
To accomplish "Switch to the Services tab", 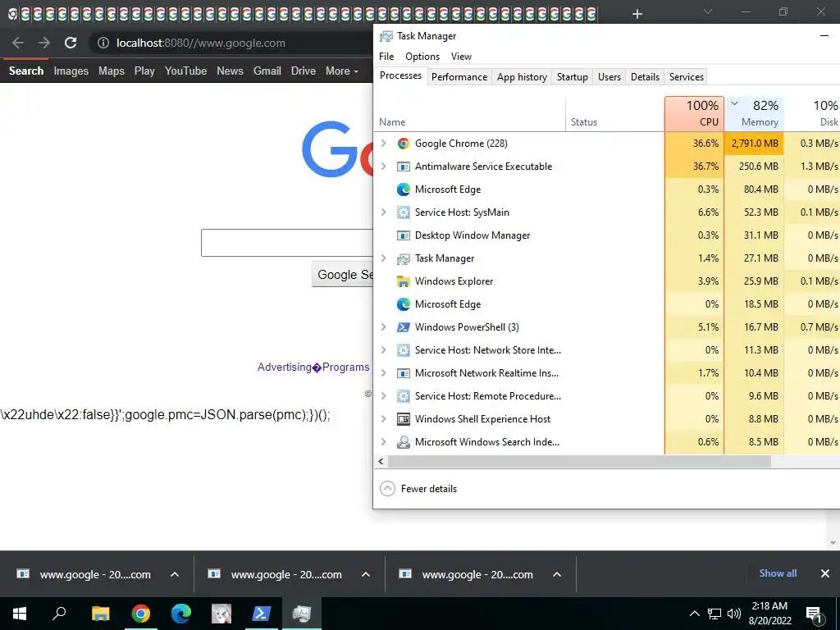I will pos(687,77).
